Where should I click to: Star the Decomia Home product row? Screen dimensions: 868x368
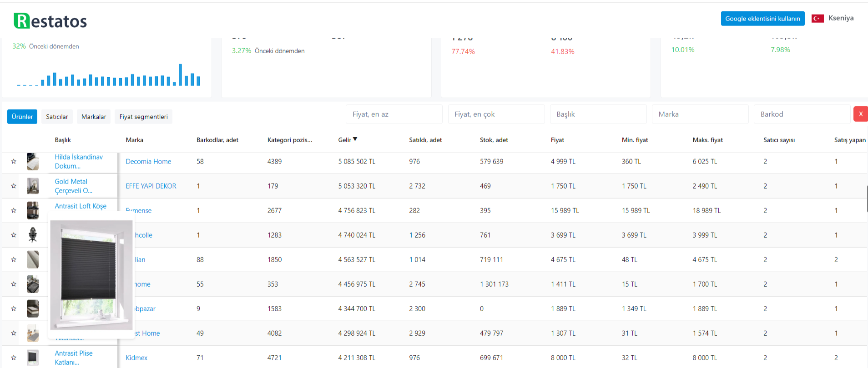tap(14, 161)
